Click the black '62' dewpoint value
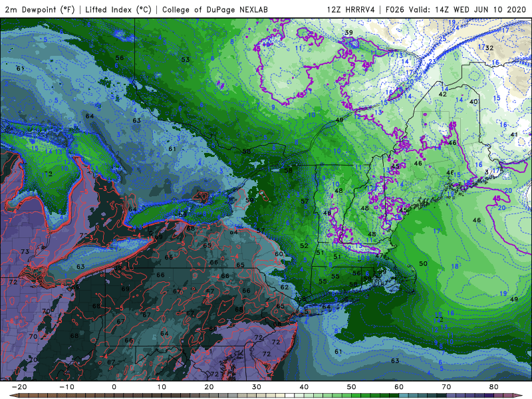The width and height of the screenshot is (532, 399). (x=285, y=287)
